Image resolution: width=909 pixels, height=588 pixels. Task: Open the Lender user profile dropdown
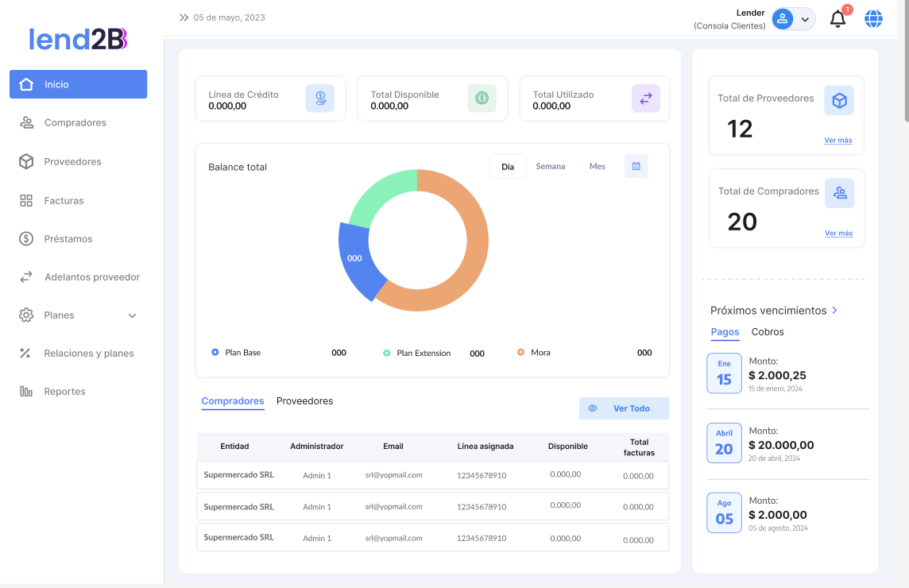coord(794,19)
